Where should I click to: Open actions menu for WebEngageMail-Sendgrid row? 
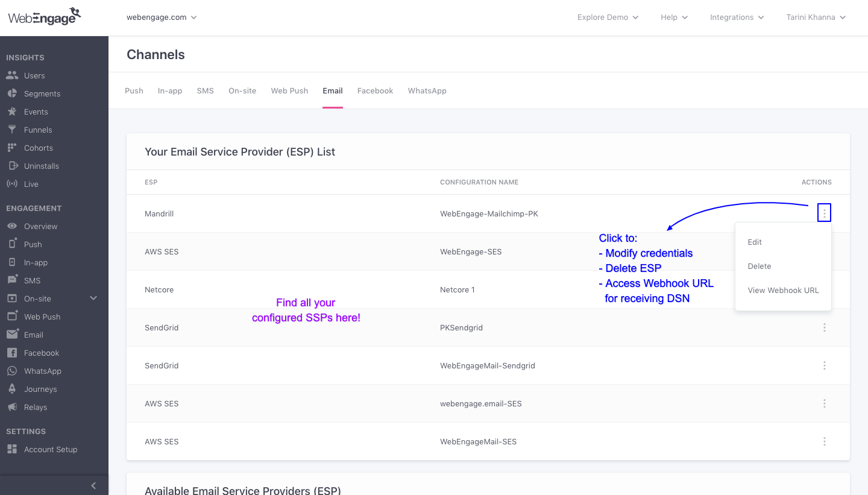point(824,365)
